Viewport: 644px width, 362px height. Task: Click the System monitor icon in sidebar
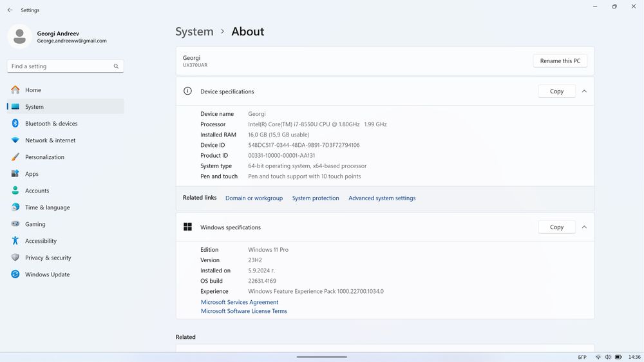point(15,107)
